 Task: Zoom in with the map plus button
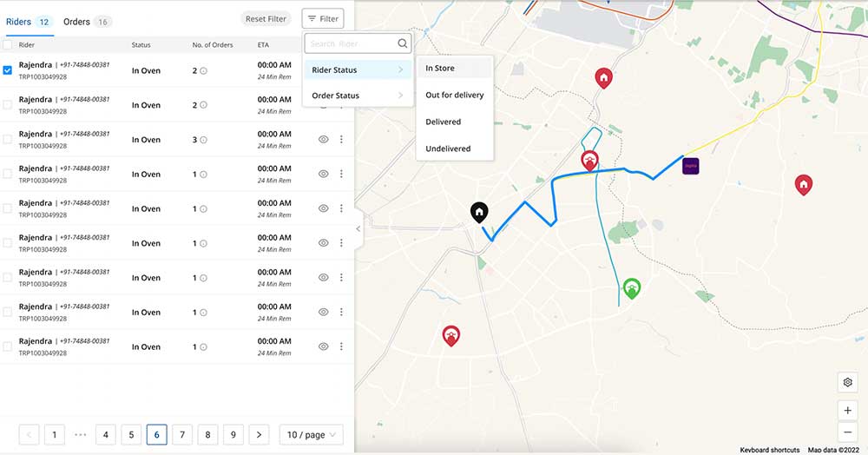pos(847,410)
